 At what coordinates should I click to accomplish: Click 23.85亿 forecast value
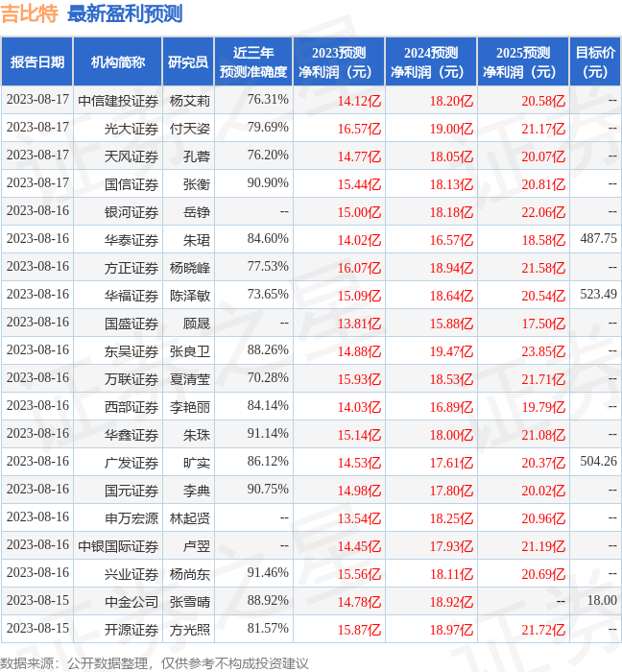[x=543, y=352]
